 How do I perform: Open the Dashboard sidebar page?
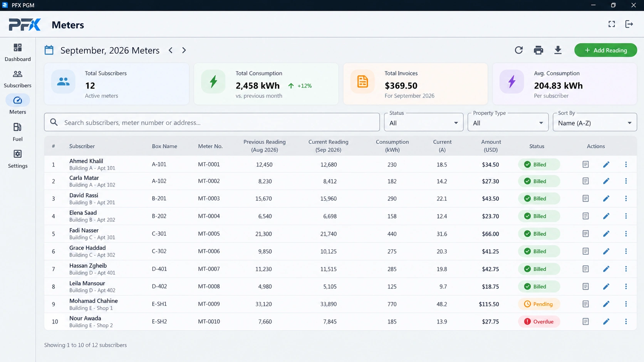click(x=18, y=52)
